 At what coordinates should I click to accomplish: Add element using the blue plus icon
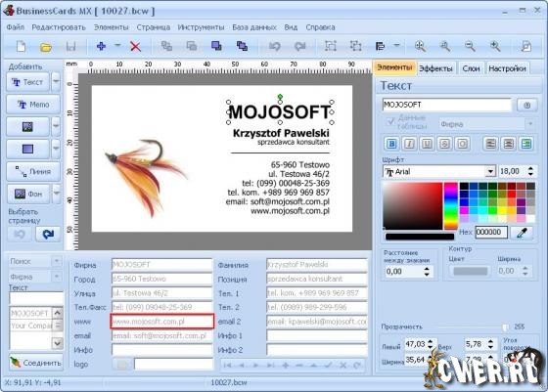(101, 46)
